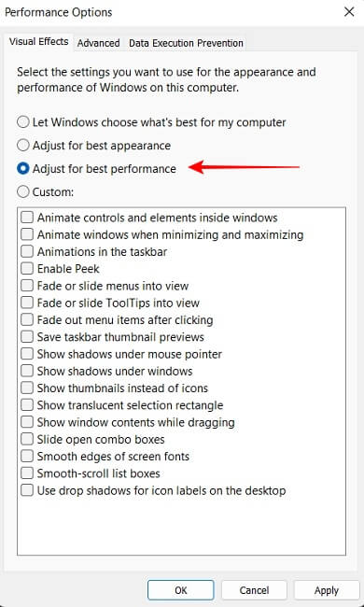The height and width of the screenshot is (607, 364).
Task: Switch to the Advanced tab
Action: (x=98, y=43)
